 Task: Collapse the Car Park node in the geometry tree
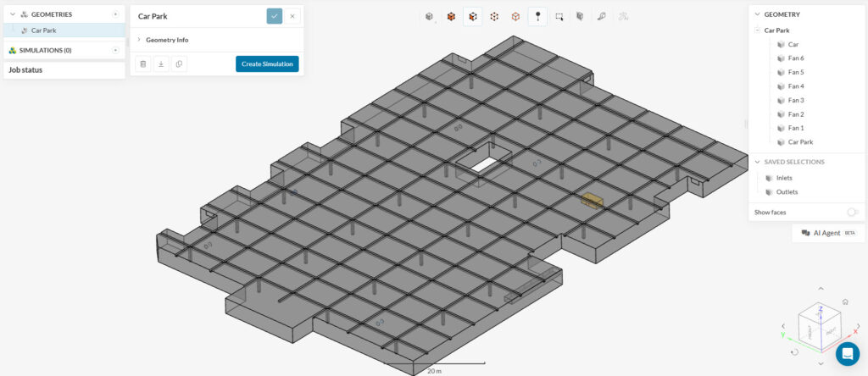(757, 30)
